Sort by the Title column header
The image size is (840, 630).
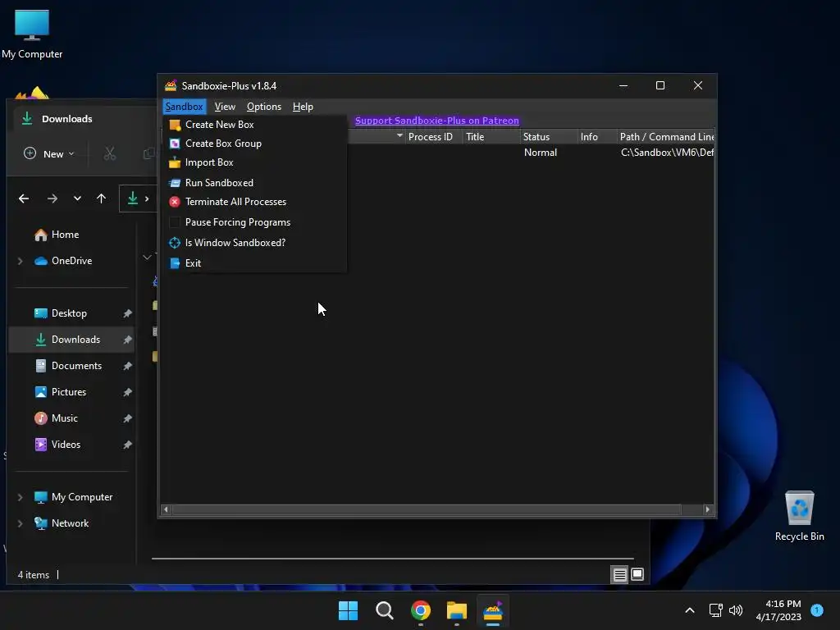(491, 137)
